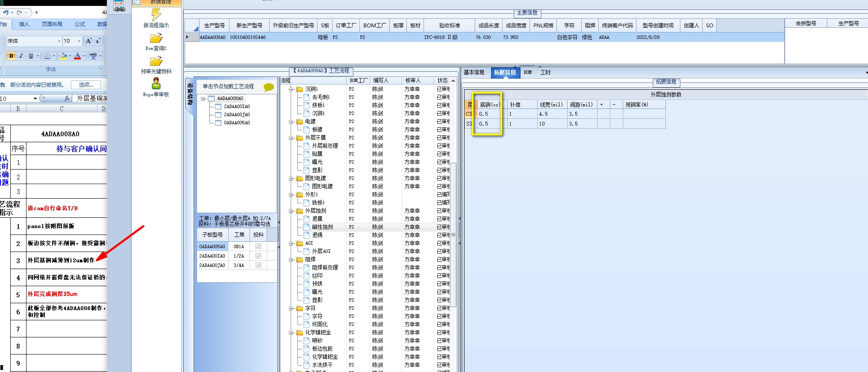
Task: Open the font color dropdown arrow
Action: (84, 56)
